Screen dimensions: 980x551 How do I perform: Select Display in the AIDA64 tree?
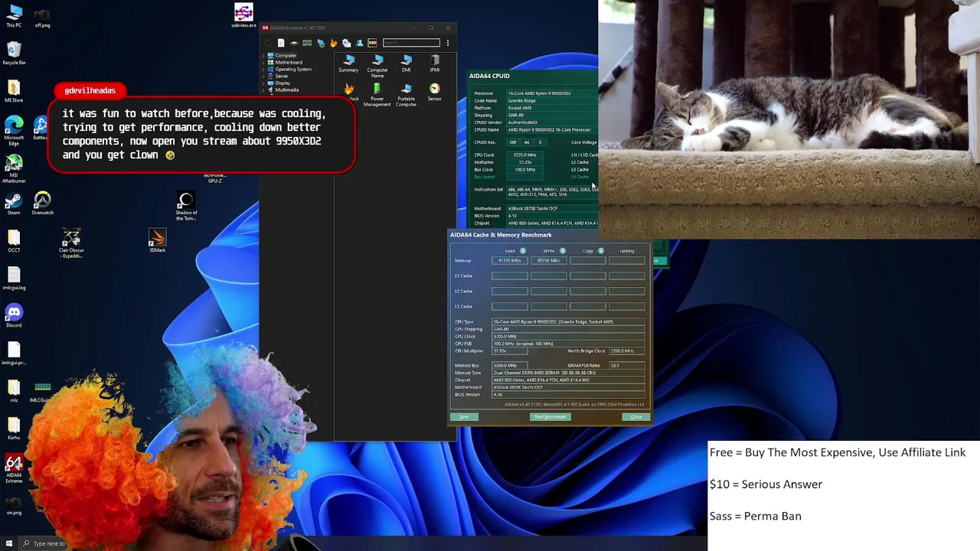pyautogui.click(x=283, y=83)
